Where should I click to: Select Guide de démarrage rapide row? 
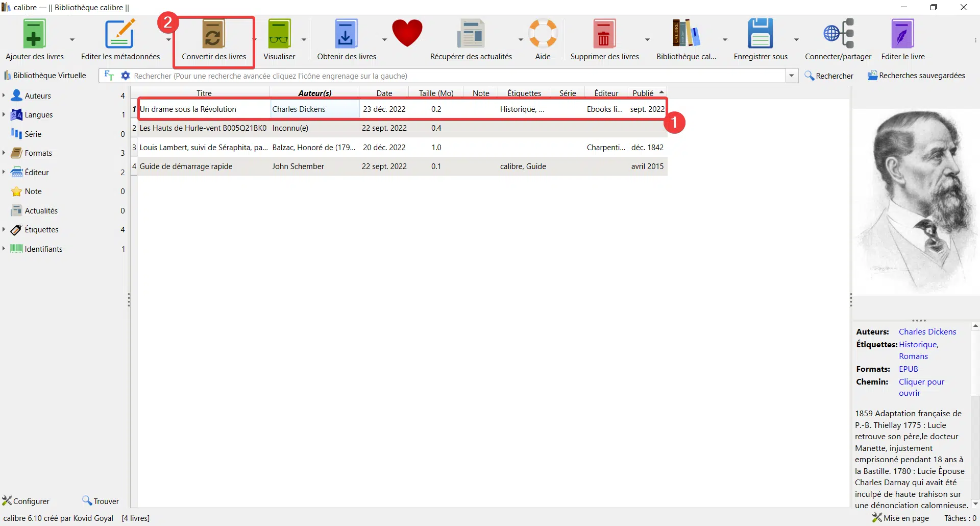pos(402,166)
